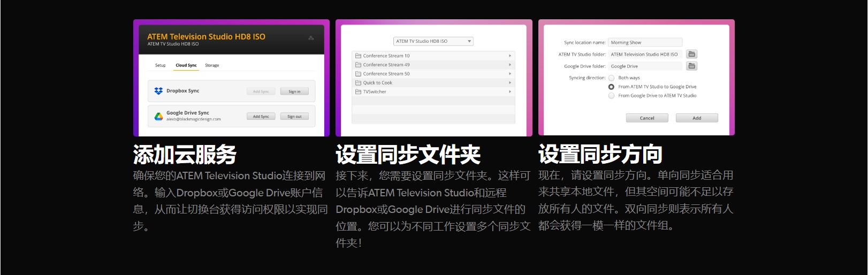
Task: Select the Quick to Cook row
Action: pos(433,83)
